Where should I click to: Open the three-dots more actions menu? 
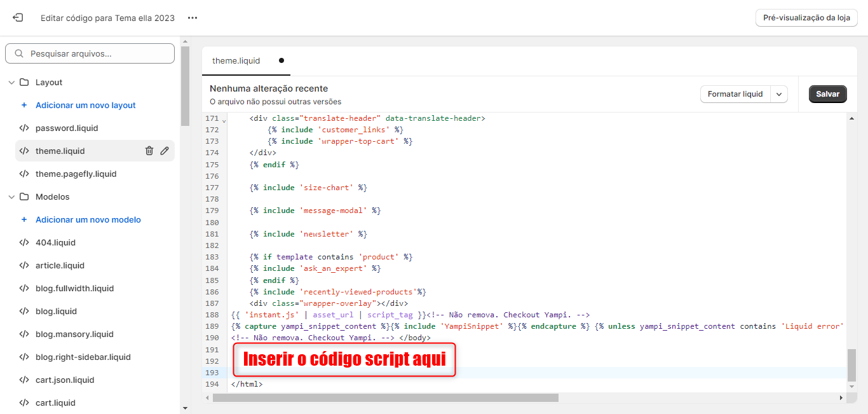193,18
